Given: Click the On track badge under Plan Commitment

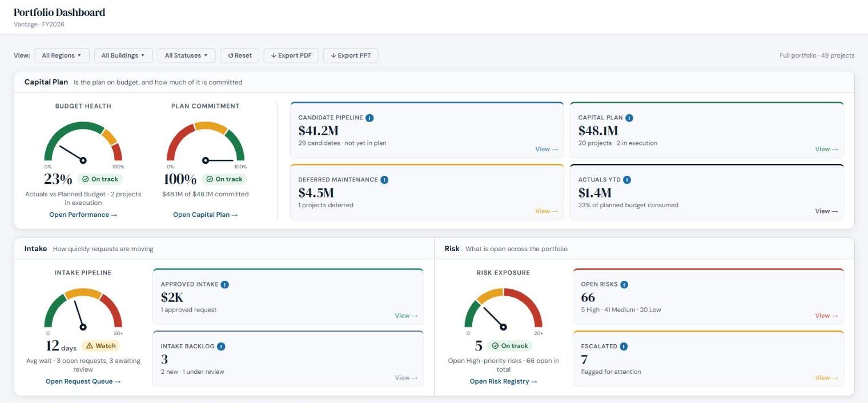Looking at the screenshot, I should click(224, 179).
